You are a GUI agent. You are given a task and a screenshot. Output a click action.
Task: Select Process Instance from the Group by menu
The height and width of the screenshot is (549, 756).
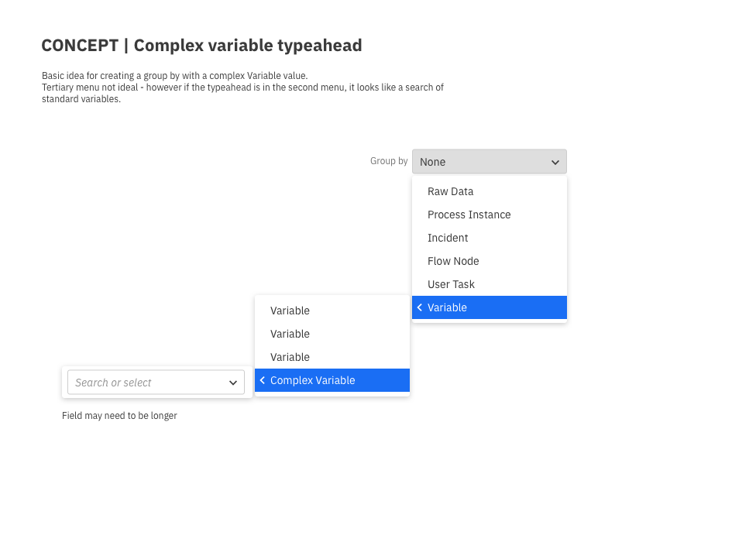[469, 214]
